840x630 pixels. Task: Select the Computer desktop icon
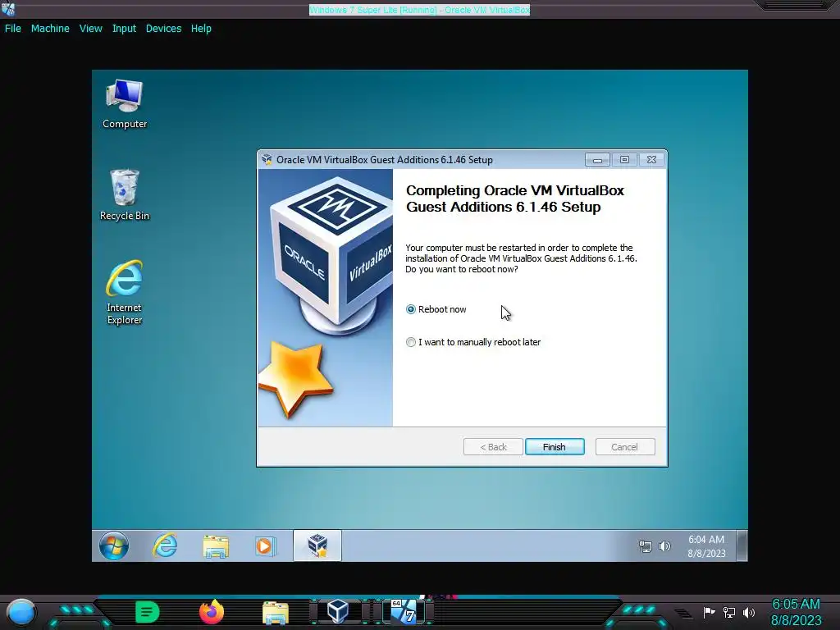click(x=125, y=104)
